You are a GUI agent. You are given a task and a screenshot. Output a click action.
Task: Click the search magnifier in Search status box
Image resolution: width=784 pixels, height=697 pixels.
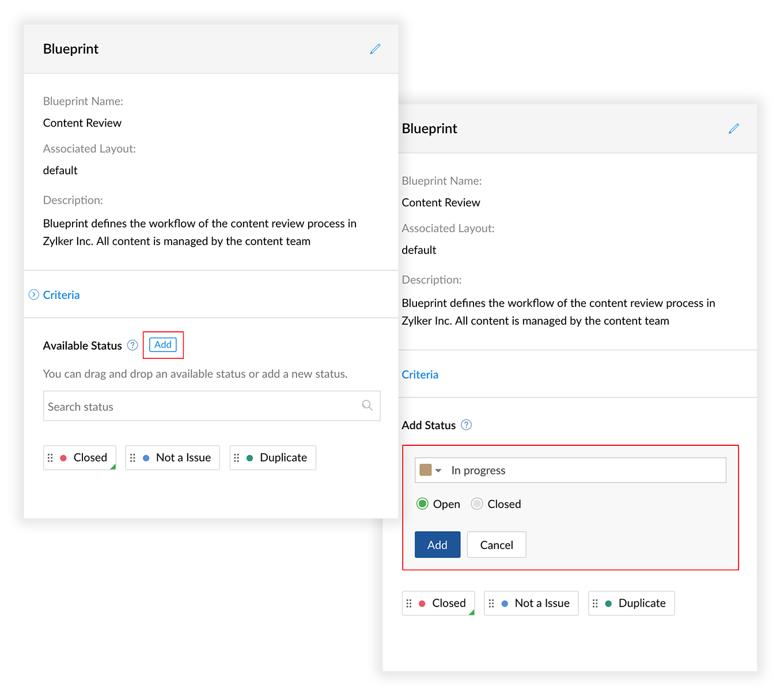coord(367,406)
